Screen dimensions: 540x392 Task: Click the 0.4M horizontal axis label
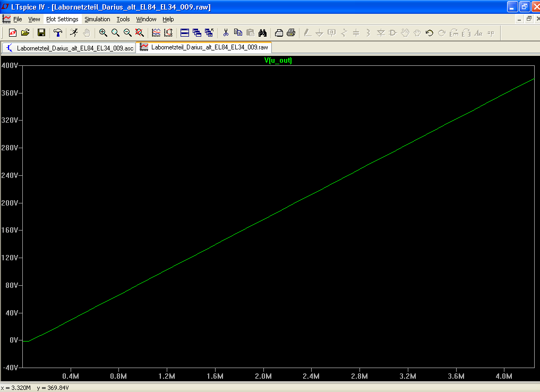click(x=71, y=376)
